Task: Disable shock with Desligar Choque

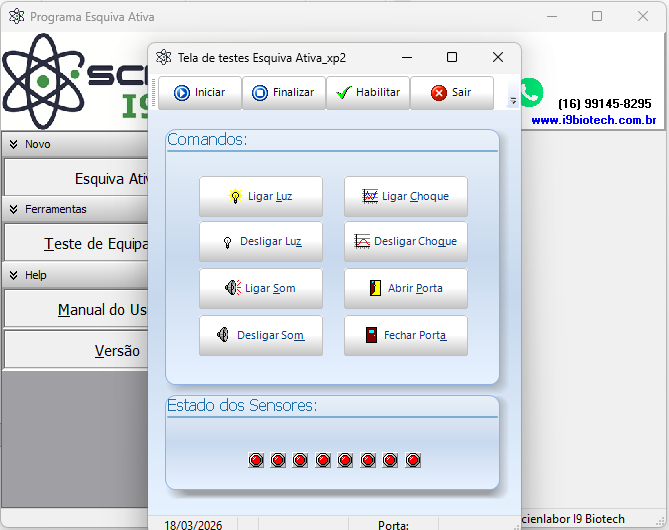Action: pos(405,242)
